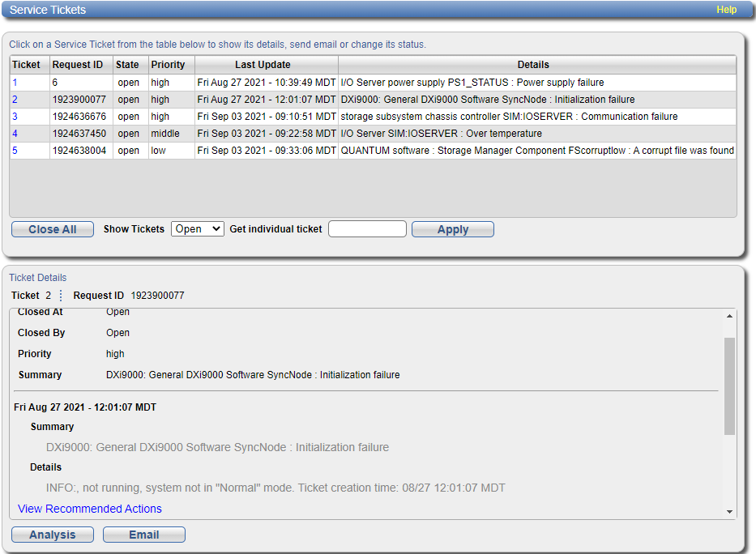Click 'A corrupt file was found' details cell

[x=537, y=151]
